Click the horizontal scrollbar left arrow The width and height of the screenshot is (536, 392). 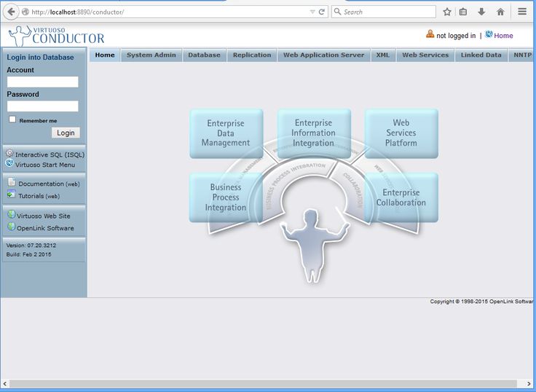coord(5,383)
